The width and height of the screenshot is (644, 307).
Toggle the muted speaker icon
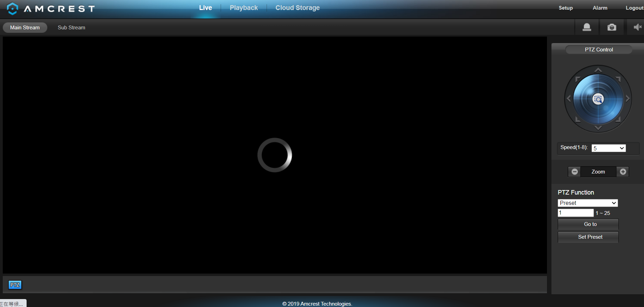tap(637, 27)
